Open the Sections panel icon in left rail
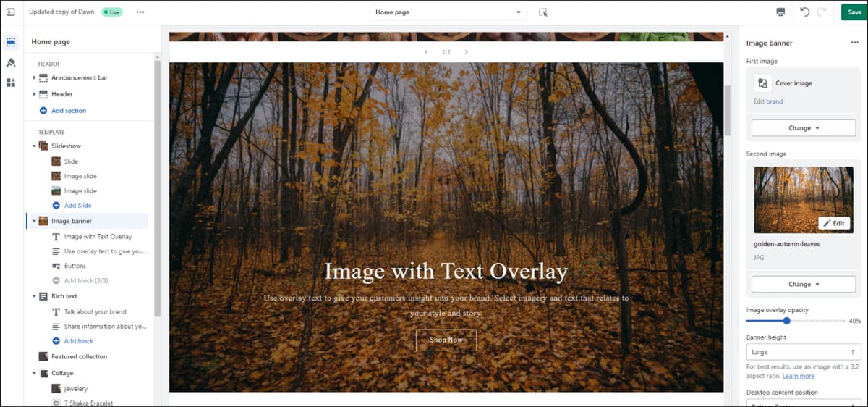The width and height of the screenshot is (868, 407). (11, 43)
